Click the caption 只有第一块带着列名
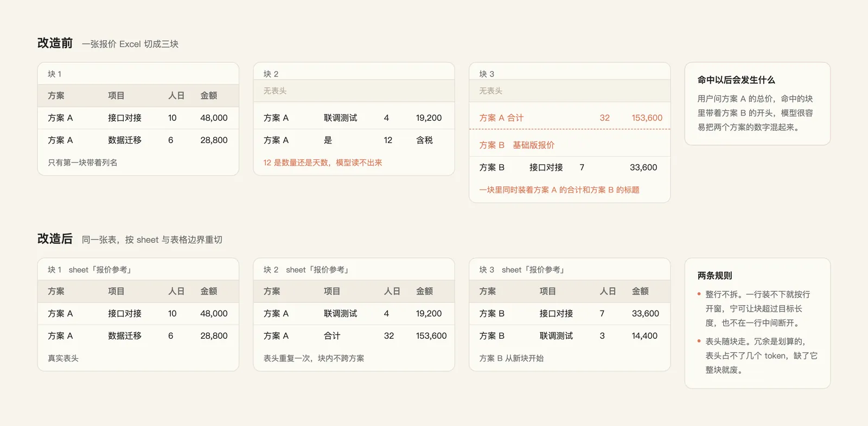The height and width of the screenshot is (426, 868). pos(82,163)
